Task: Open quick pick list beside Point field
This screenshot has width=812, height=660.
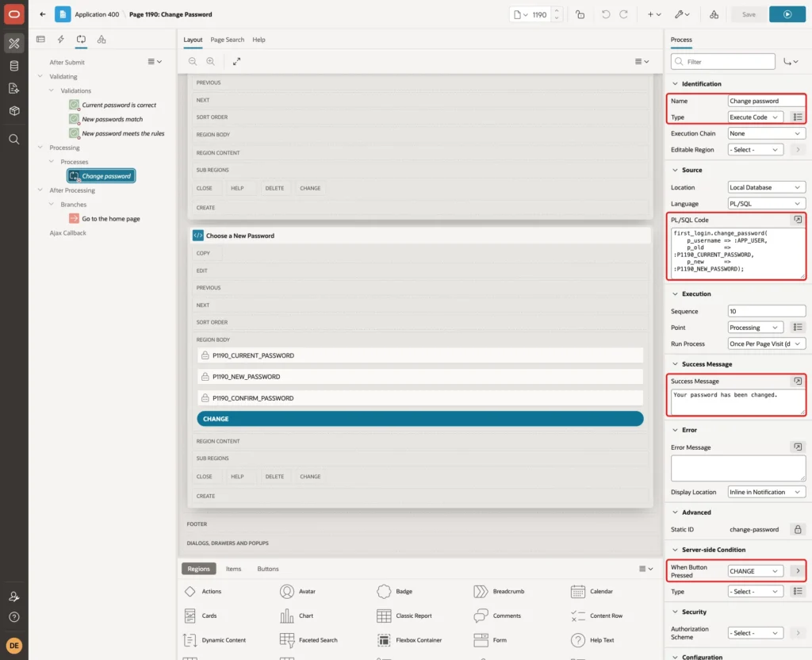Action: pyautogui.click(x=798, y=327)
